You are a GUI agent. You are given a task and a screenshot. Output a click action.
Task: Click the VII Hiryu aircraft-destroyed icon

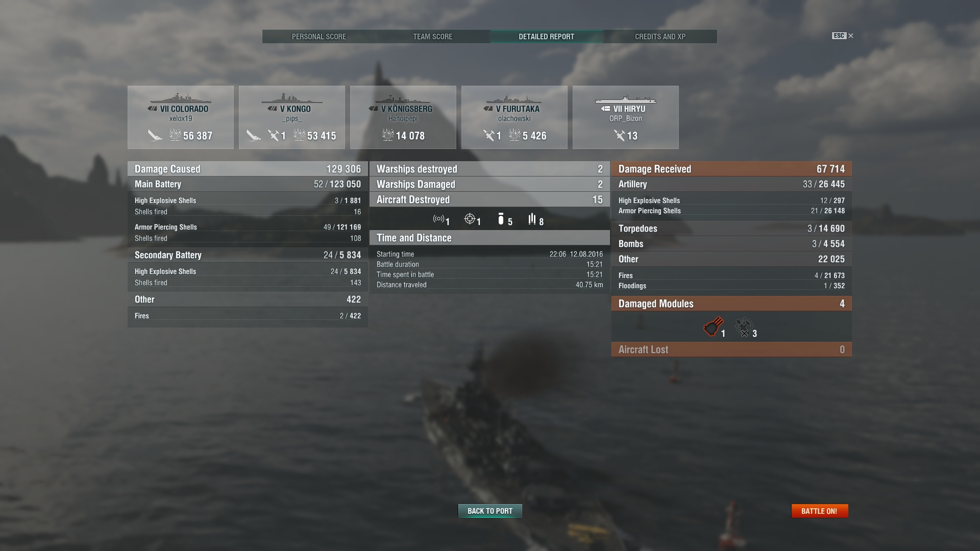619,135
